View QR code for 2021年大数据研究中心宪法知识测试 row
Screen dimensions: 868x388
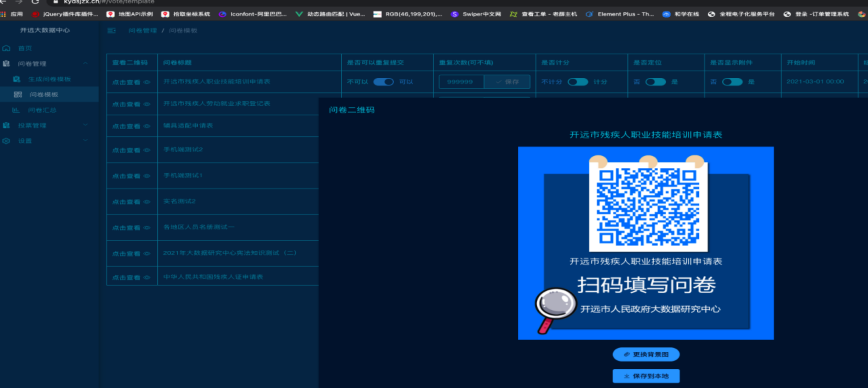(x=131, y=253)
